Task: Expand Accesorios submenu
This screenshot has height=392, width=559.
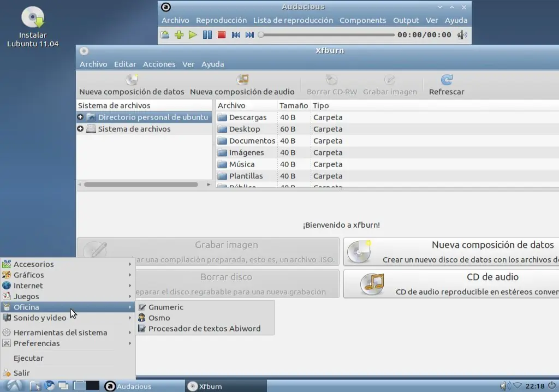Action: (x=68, y=264)
